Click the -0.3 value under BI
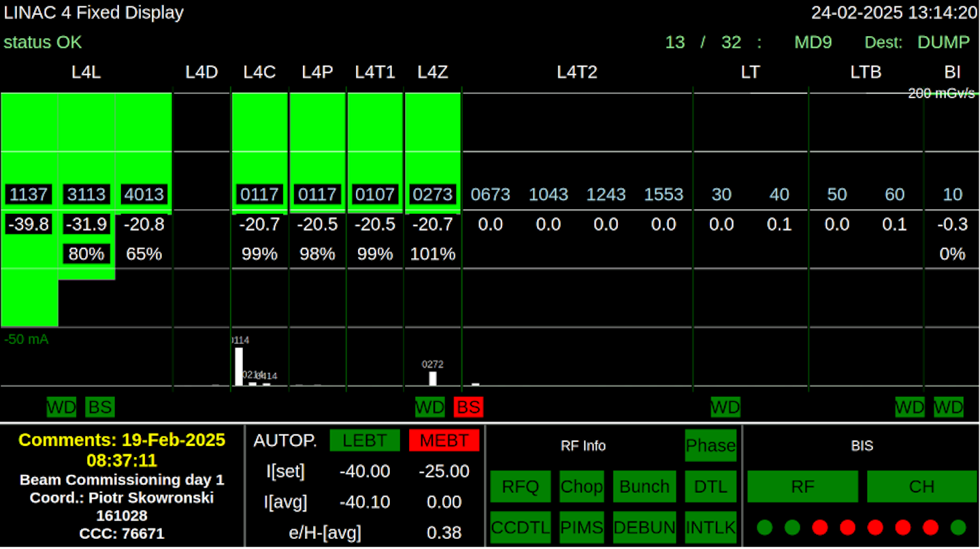Viewport: 980px width, 549px height. 953,224
